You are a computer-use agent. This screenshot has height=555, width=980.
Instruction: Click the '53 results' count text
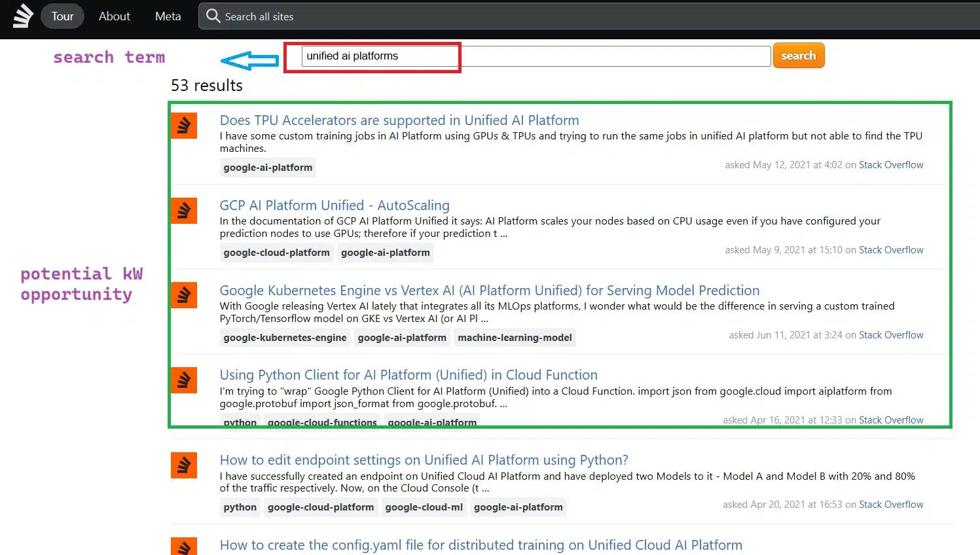[x=207, y=86]
